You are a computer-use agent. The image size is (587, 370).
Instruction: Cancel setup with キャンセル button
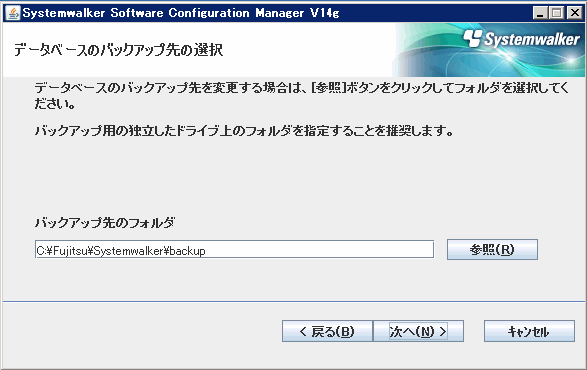tap(529, 331)
